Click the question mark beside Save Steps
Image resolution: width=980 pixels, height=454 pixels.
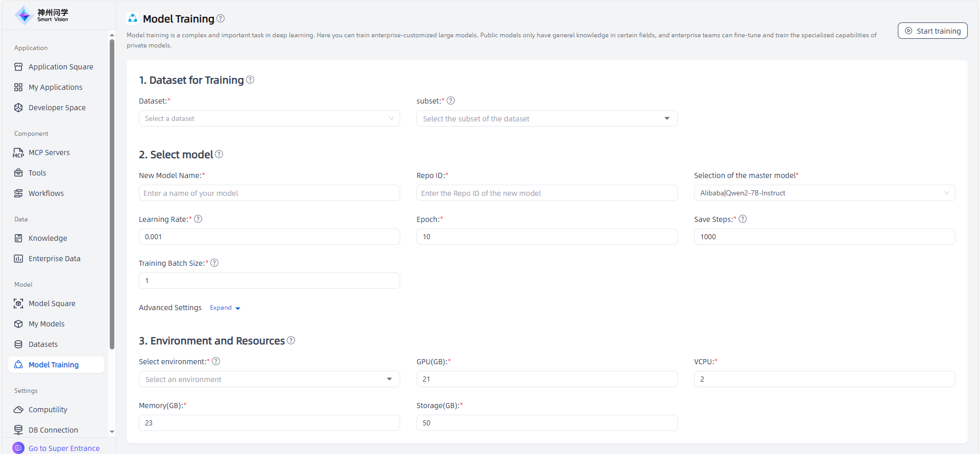[x=743, y=219]
